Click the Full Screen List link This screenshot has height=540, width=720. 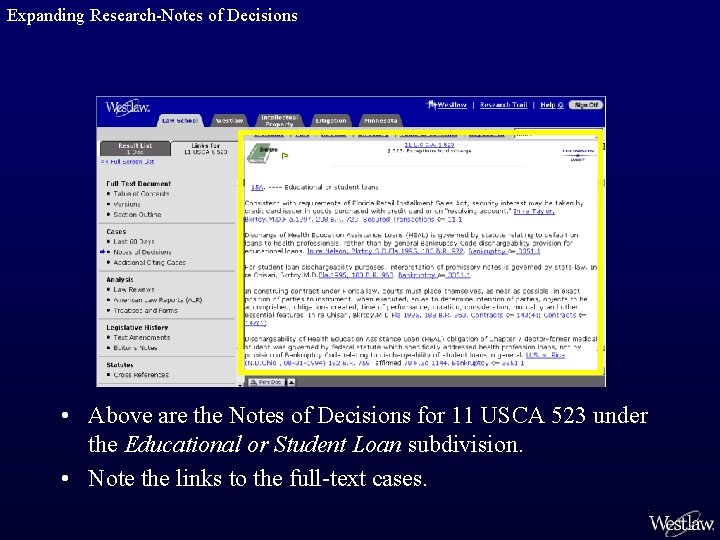tap(128, 162)
